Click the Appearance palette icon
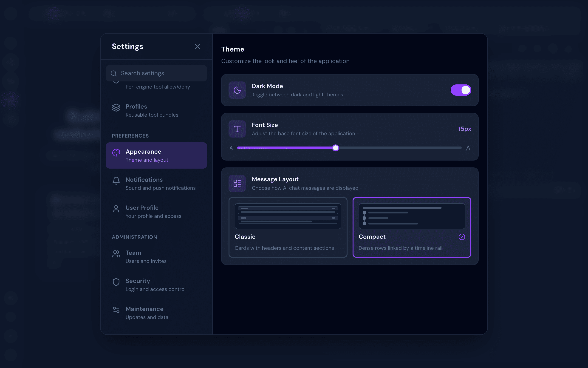 (116, 152)
